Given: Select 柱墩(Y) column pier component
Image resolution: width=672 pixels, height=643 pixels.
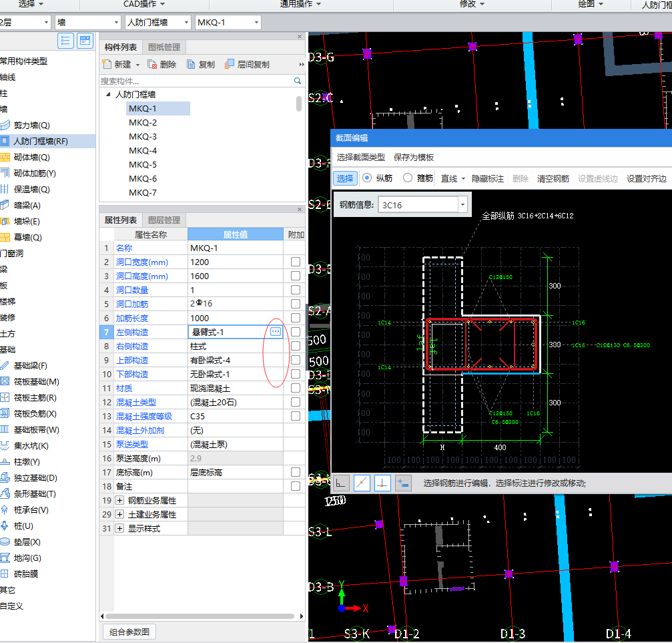Looking at the screenshot, I should click(27, 461).
